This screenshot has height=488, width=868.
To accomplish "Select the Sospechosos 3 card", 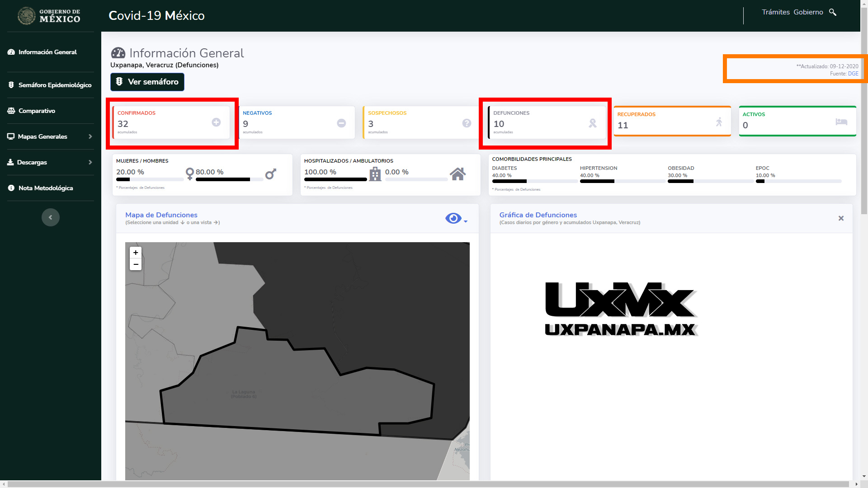I will (421, 122).
